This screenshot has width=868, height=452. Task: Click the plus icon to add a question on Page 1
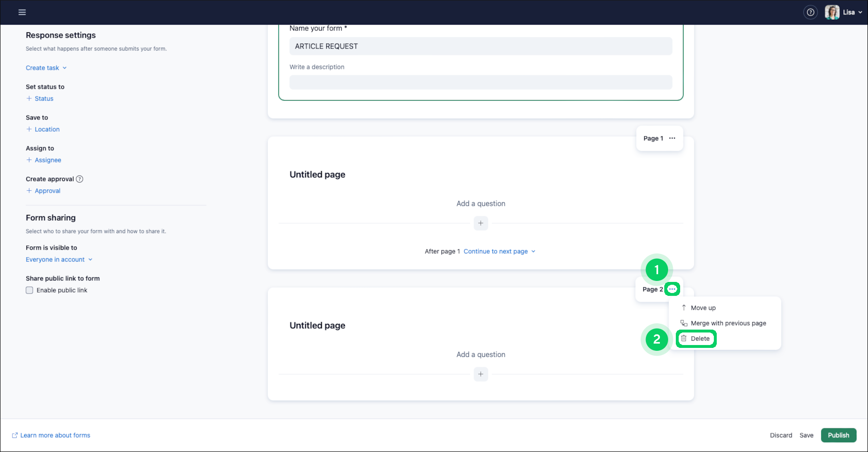pyautogui.click(x=480, y=223)
